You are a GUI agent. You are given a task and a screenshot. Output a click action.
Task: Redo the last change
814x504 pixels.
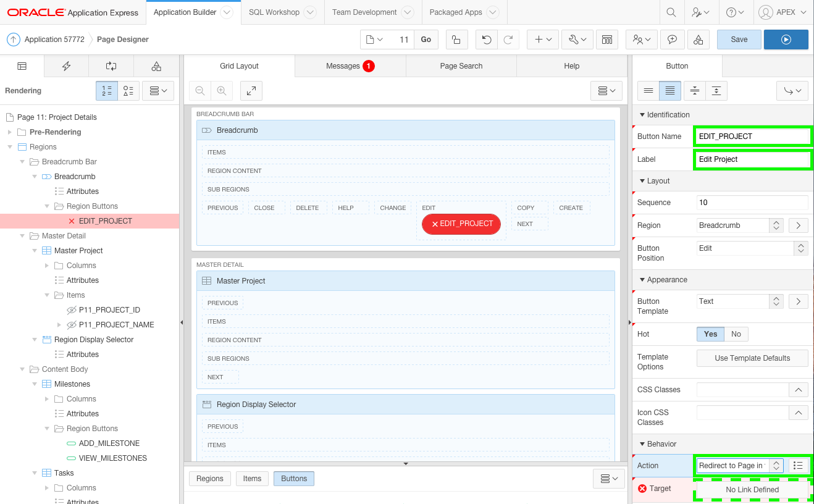[508, 40]
